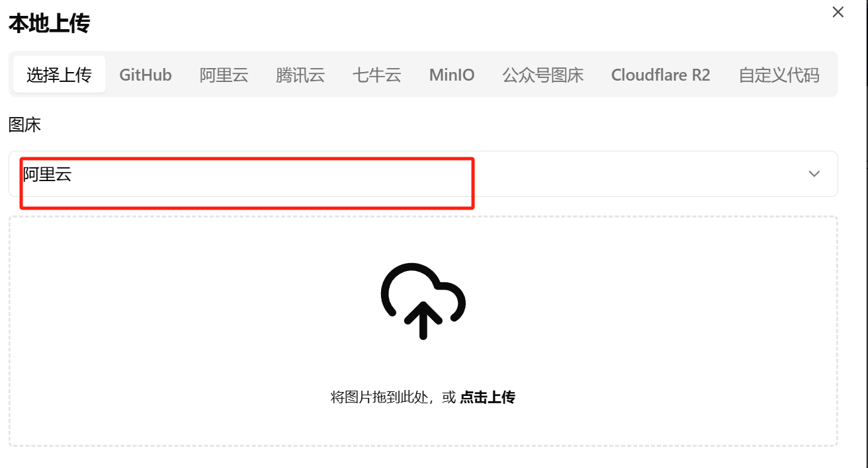Open the 图床 select box showing 阿里云
This screenshot has height=468, width=868.
(x=423, y=174)
